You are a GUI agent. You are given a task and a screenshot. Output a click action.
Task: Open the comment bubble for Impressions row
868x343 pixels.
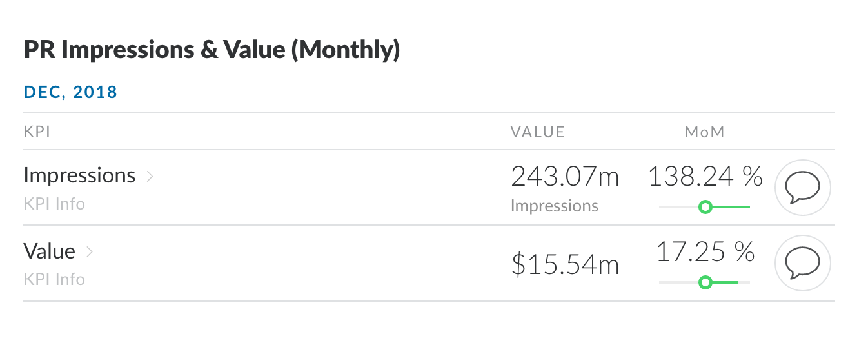(802, 188)
